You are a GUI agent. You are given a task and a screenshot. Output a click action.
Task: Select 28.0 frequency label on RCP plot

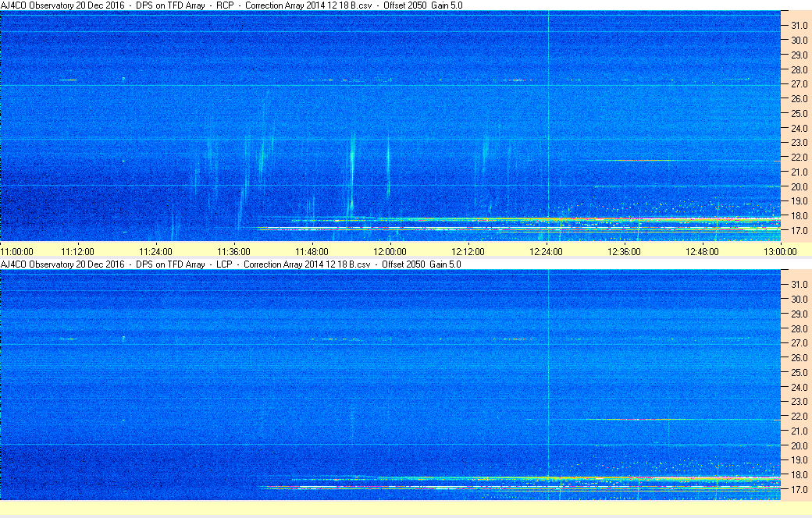click(799, 69)
